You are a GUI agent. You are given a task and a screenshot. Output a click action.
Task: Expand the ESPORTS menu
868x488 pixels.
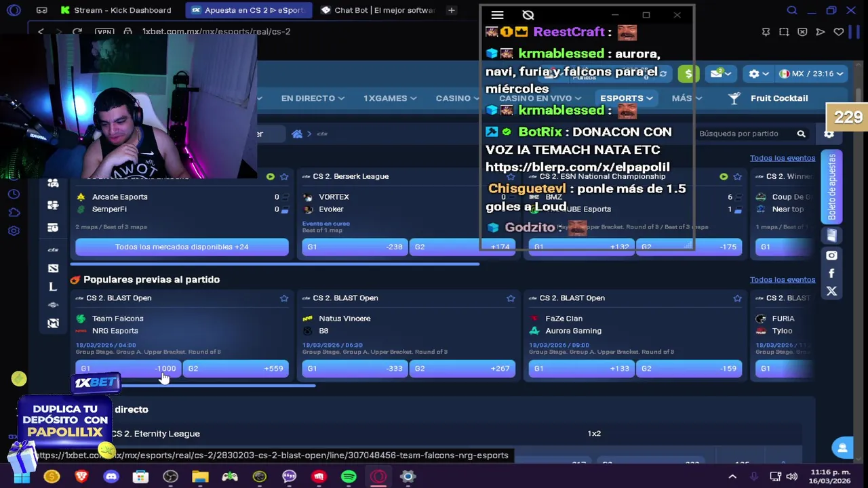[x=627, y=98]
